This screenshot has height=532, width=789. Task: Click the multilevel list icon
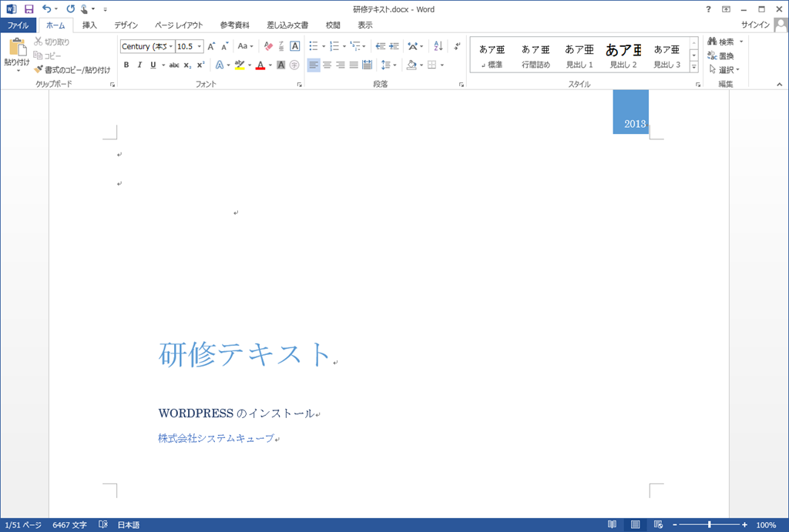[x=356, y=46]
